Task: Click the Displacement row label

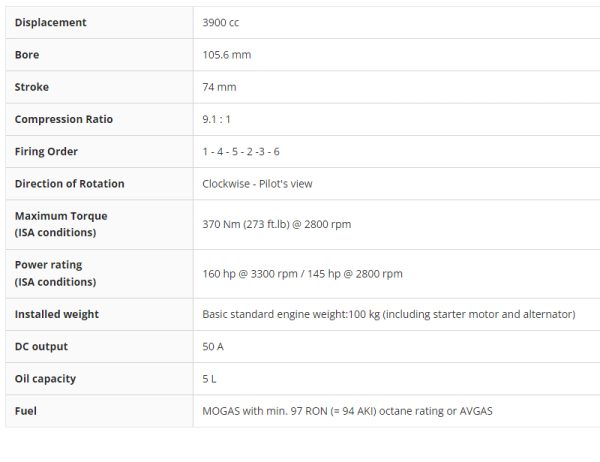Action: click(51, 23)
